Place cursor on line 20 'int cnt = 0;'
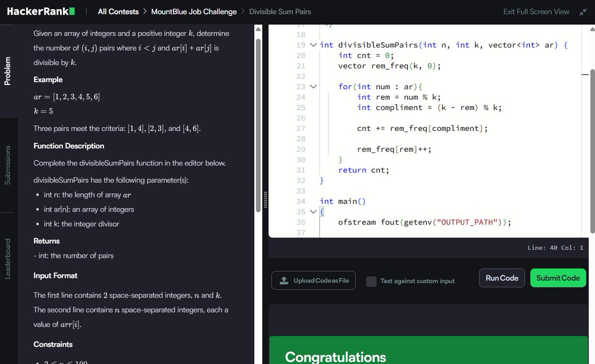This screenshot has width=595, height=364. (366, 56)
